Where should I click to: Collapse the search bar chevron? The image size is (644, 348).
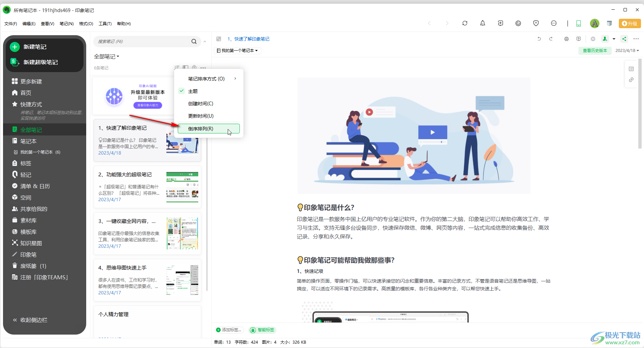pos(205,42)
